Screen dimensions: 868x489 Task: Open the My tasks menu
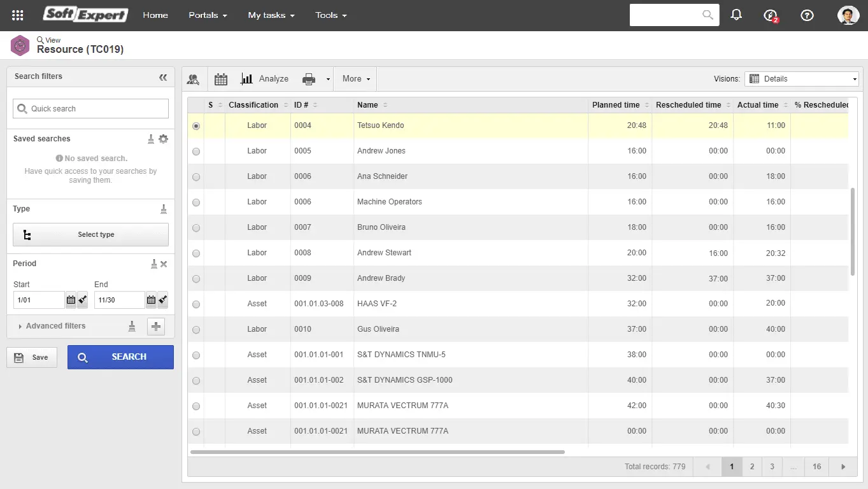point(271,15)
